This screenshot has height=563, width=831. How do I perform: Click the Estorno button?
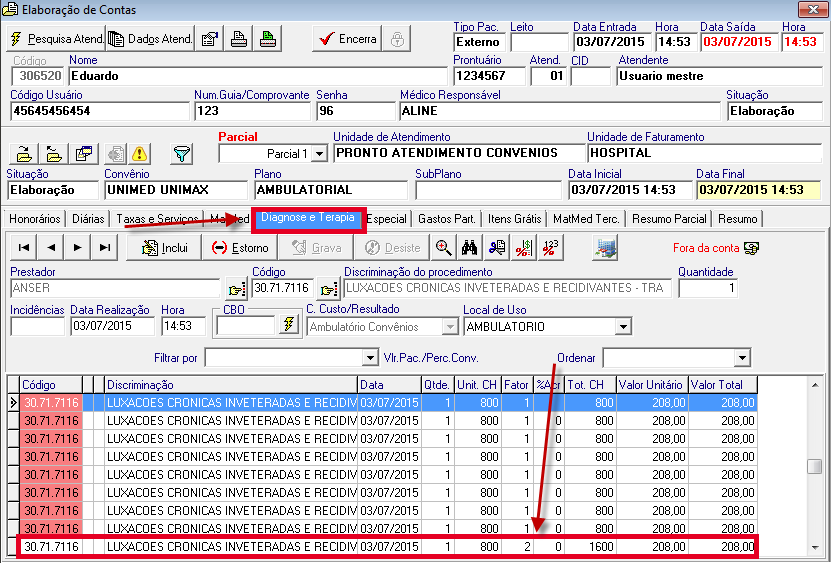240,248
